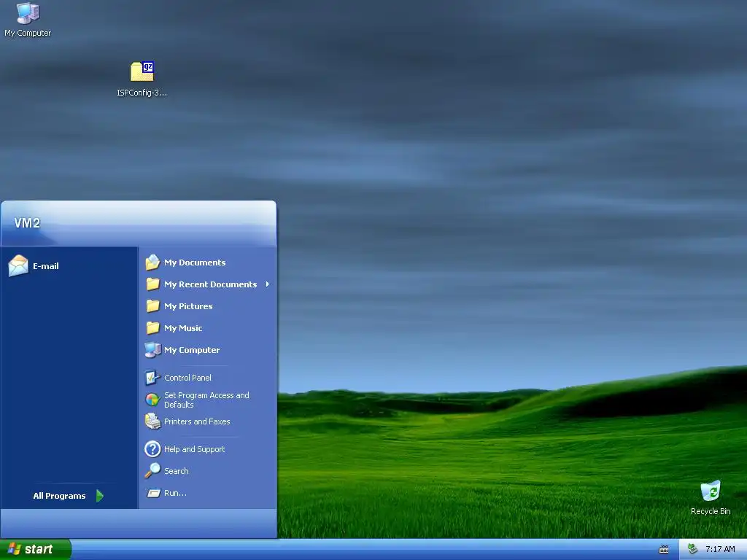Click the My Recent Documents folder icon

(152, 284)
